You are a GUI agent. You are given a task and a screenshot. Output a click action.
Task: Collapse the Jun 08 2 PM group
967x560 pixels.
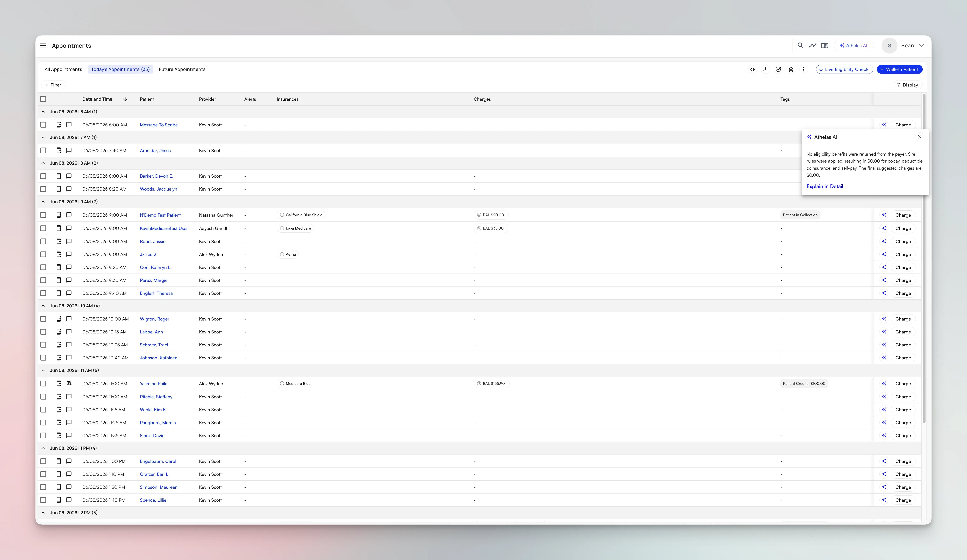point(43,512)
